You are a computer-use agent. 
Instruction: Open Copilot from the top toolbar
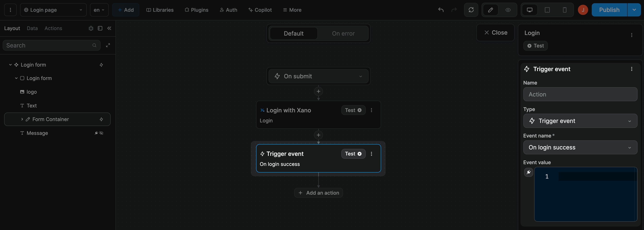[x=260, y=10]
